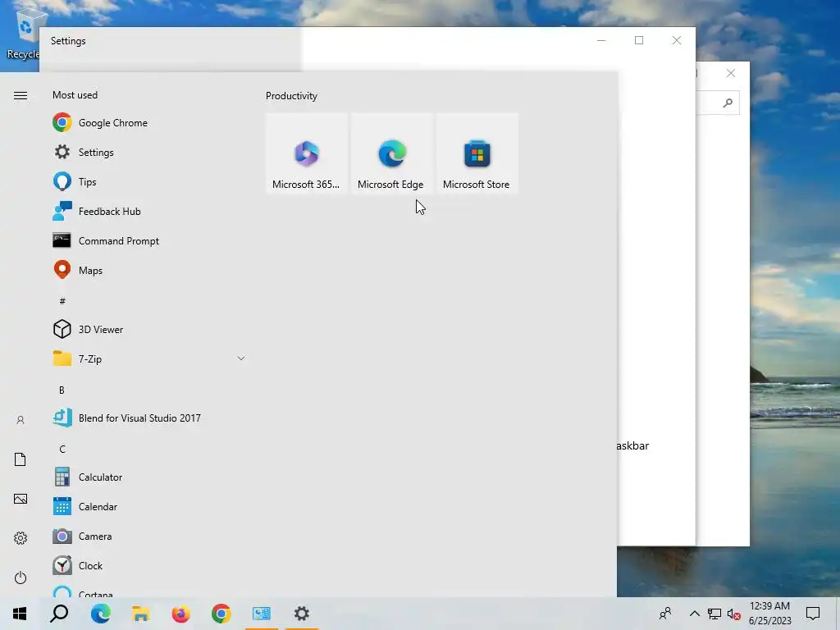Screen dimensions: 840x630
Task: Switch to Settings taskbar gear icon
Action: point(302,614)
